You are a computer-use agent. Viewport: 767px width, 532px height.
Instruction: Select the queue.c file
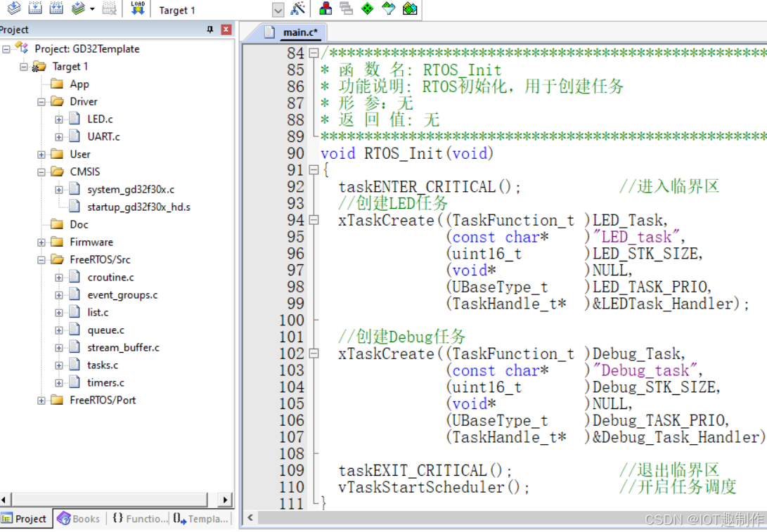(105, 330)
